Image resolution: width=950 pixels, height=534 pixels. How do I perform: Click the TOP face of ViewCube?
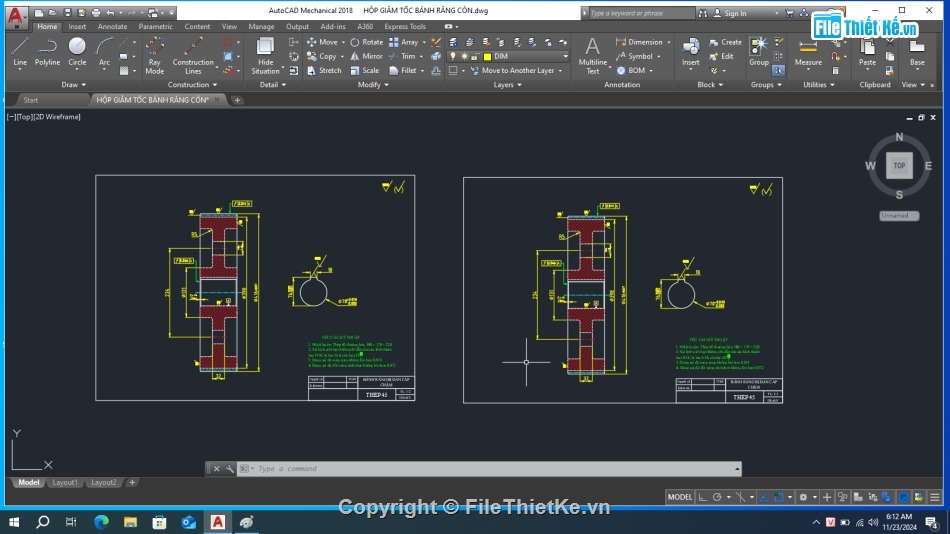click(899, 165)
